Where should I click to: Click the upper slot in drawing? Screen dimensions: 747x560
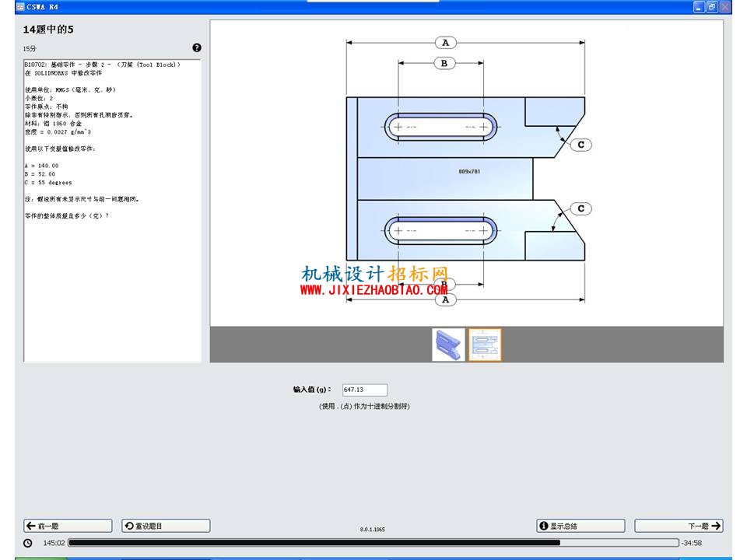pyautogui.click(x=440, y=127)
